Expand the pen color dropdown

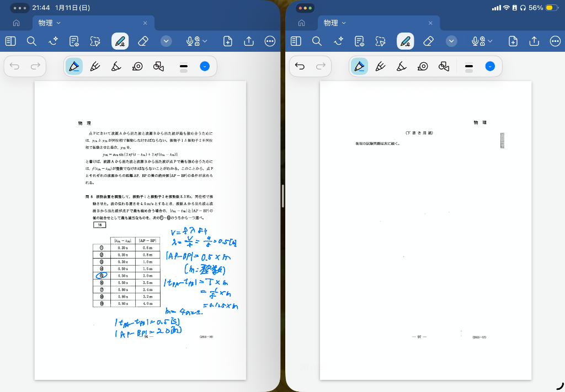(x=205, y=66)
